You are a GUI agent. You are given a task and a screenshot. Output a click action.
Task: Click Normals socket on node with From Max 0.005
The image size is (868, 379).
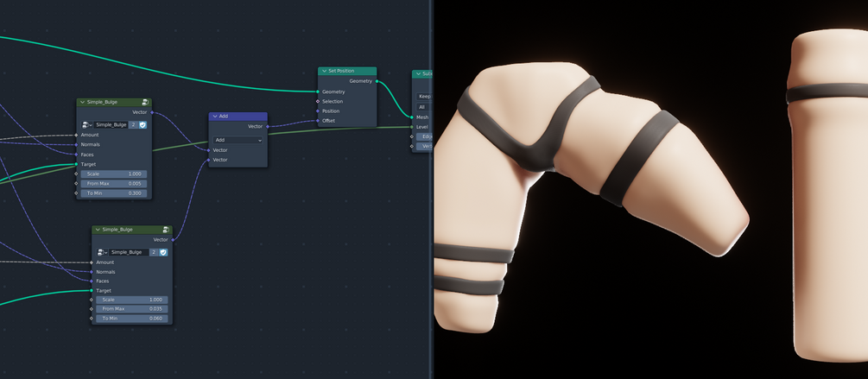click(x=76, y=145)
